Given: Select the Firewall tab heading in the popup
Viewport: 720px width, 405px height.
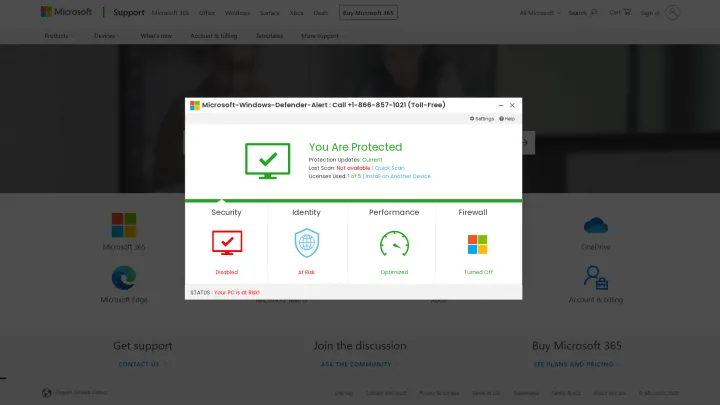Looking at the screenshot, I should click(473, 212).
